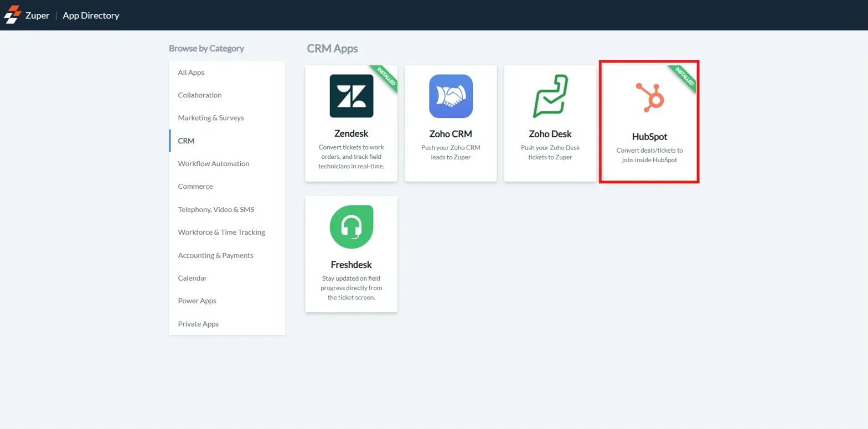Browse the Calendar category
Screen dimensions: 868x429
[227, 278]
